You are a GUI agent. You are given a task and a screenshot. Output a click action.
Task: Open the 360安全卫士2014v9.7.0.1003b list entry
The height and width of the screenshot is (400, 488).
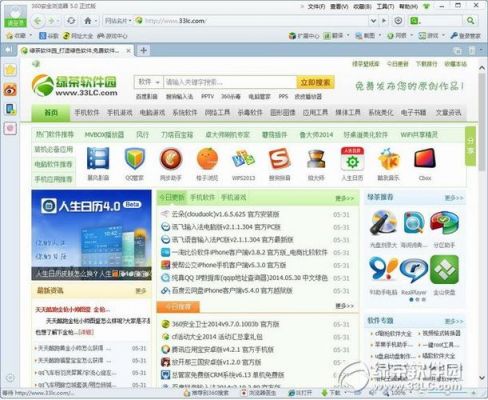226,324
